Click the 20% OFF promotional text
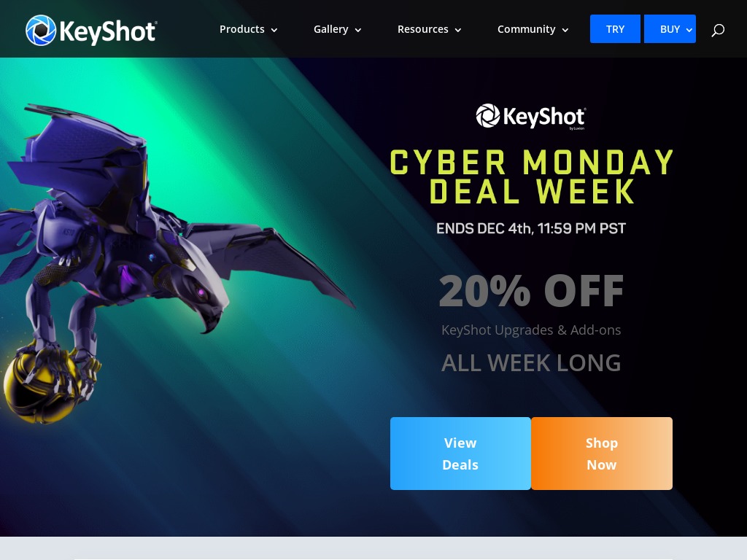747x560 pixels. click(x=531, y=290)
